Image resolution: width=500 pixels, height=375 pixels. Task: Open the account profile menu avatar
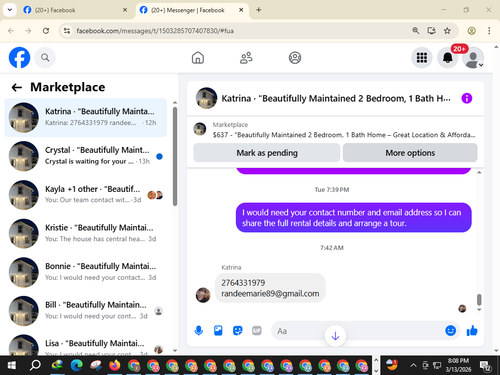[x=473, y=58]
